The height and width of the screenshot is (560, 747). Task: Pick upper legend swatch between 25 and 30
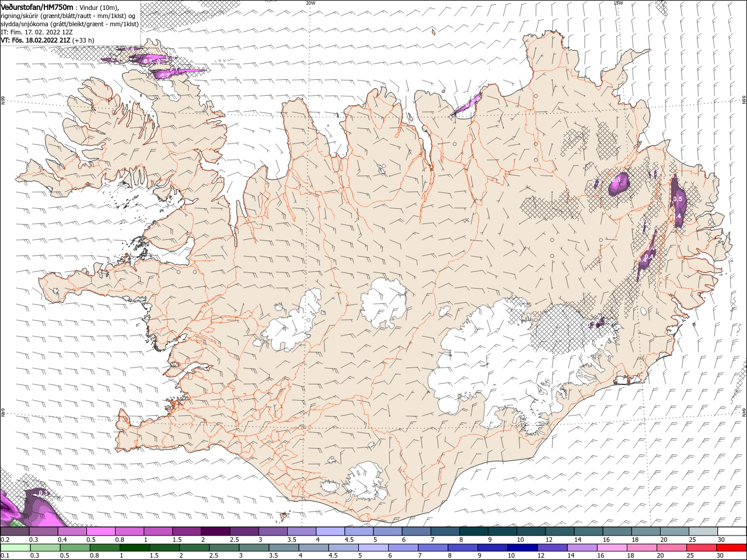(703, 531)
